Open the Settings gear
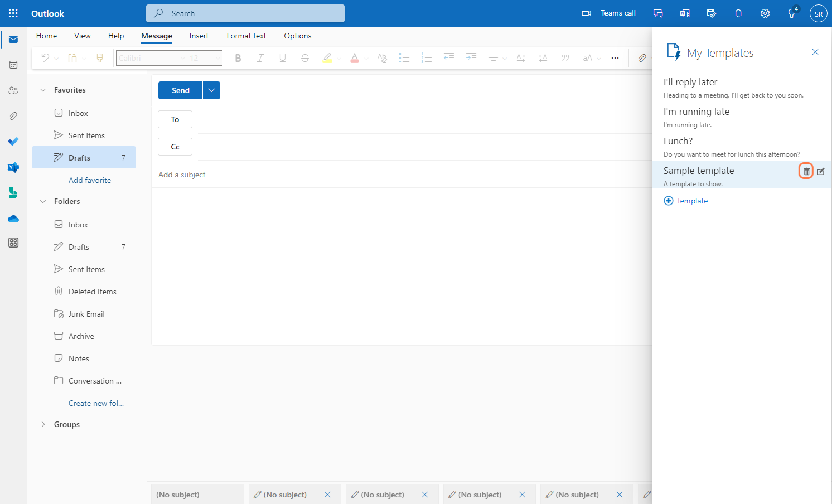Screen dimensions: 832x504 click(x=765, y=13)
